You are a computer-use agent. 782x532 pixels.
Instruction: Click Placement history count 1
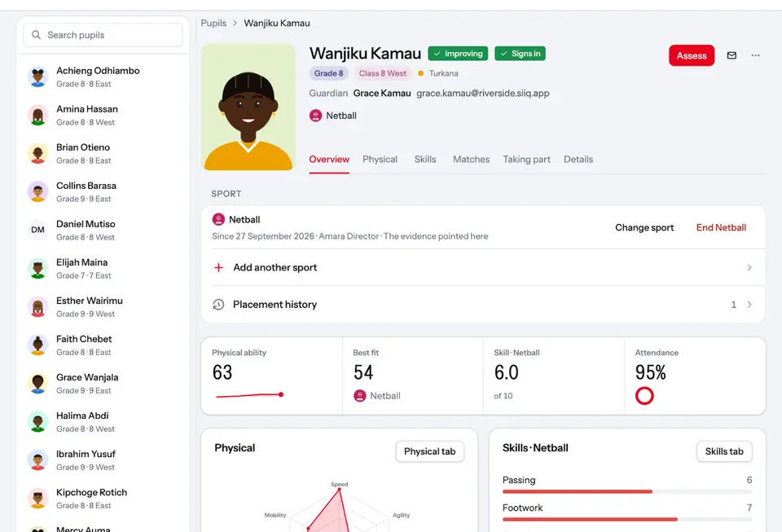coord(734,305)
